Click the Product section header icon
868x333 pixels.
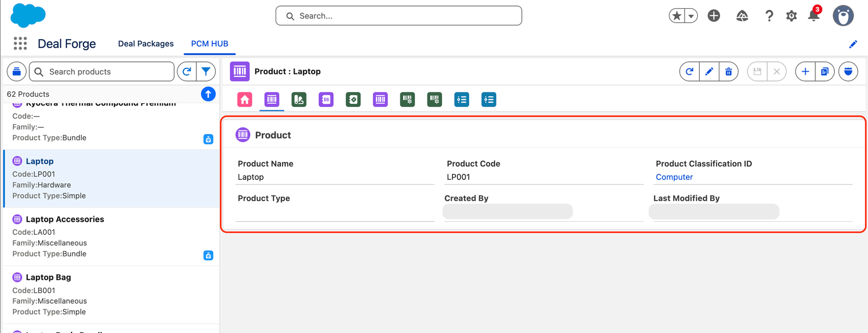click(x=243, y=135)
